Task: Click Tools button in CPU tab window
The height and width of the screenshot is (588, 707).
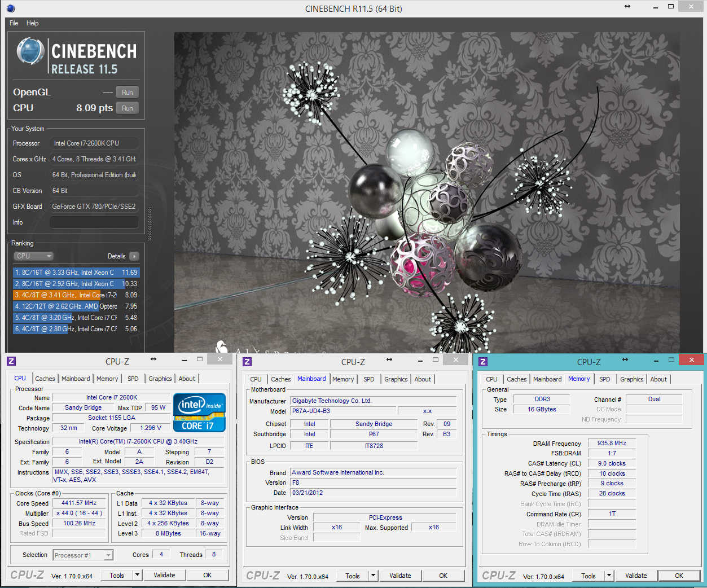Action: [x=117, y=575]
